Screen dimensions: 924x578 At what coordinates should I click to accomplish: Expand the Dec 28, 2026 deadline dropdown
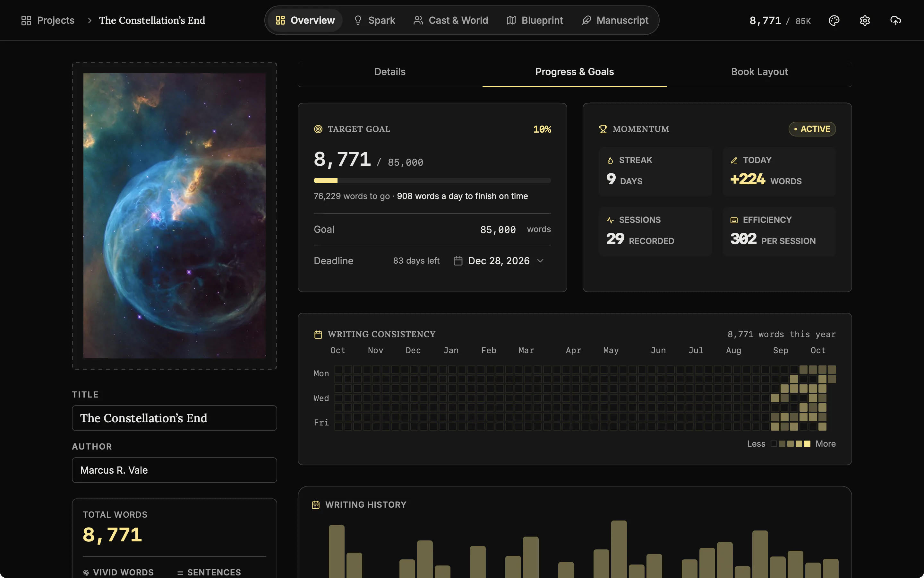click(x=499, y=261)
